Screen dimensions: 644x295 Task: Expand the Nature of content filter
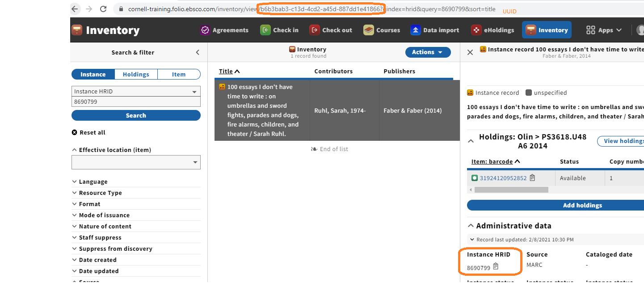point(101,226)
